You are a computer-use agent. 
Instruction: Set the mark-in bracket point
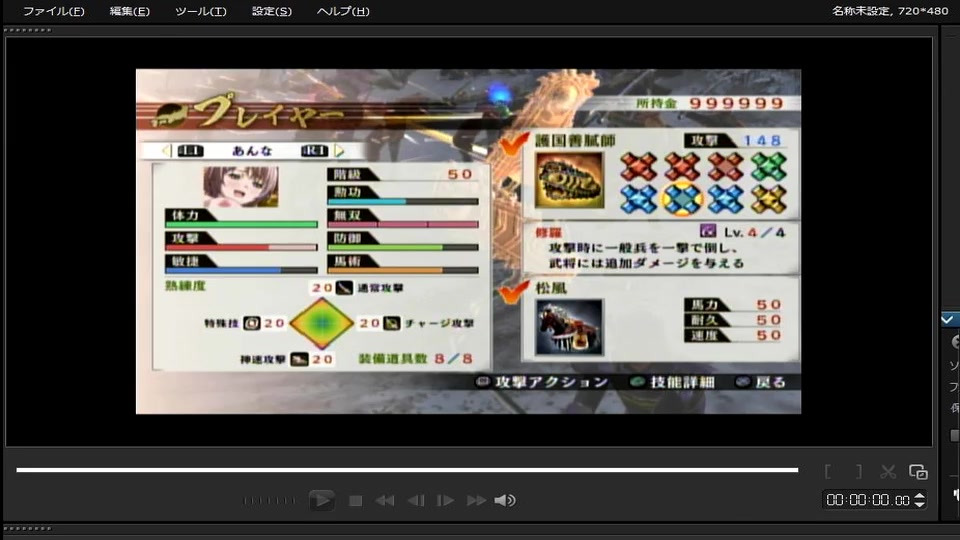pos(828,471)
